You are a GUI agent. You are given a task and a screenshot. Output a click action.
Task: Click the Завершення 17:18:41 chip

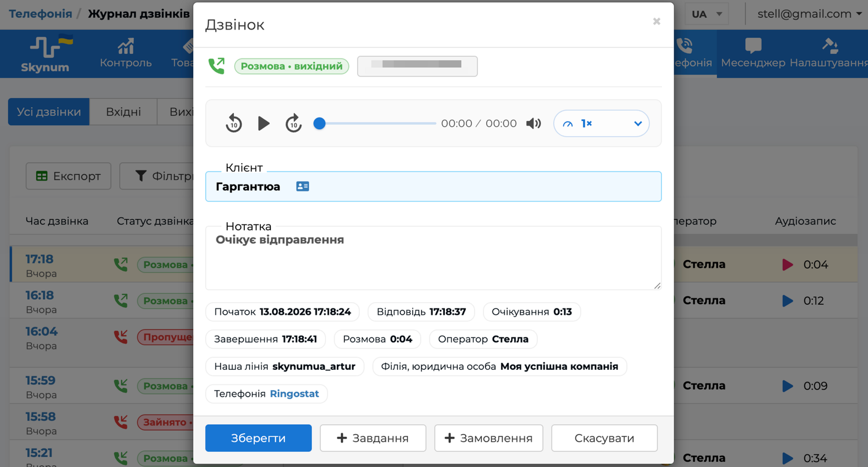266,339
